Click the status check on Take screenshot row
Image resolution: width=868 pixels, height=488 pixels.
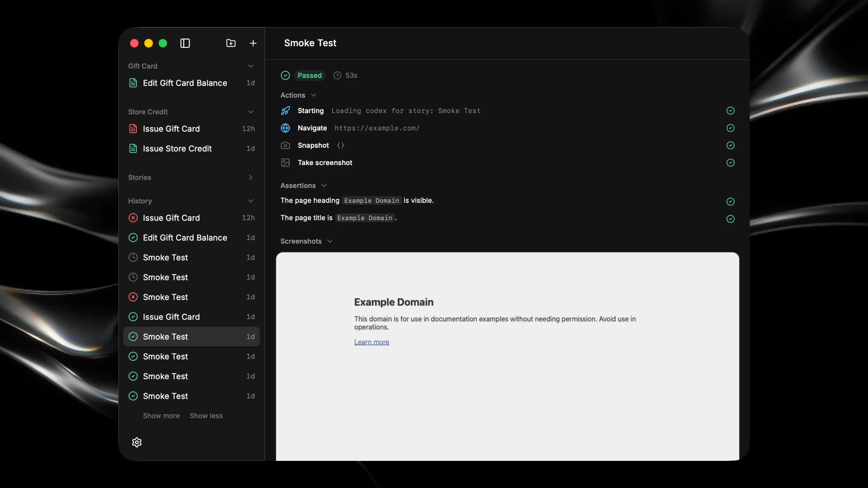tap(730, 163)
